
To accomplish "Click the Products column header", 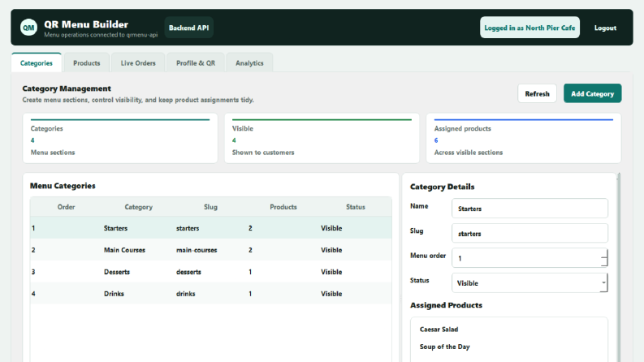I will point(283,207).
